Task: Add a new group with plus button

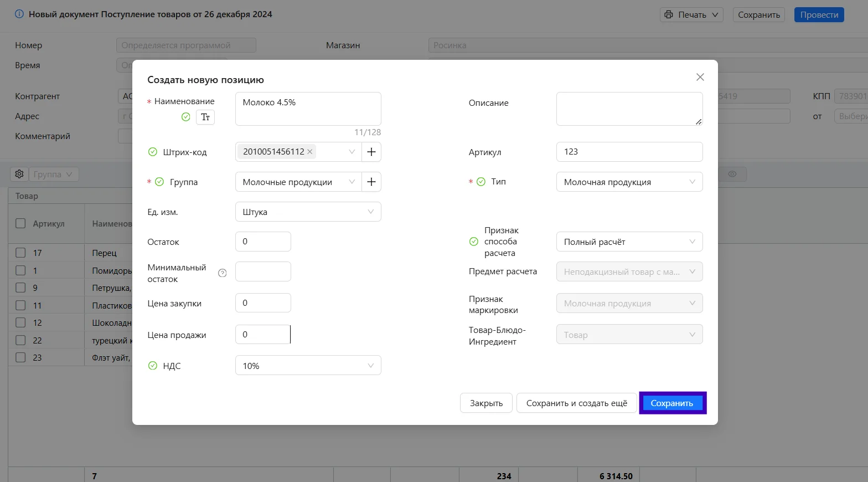Action: (x=371, y=182)
